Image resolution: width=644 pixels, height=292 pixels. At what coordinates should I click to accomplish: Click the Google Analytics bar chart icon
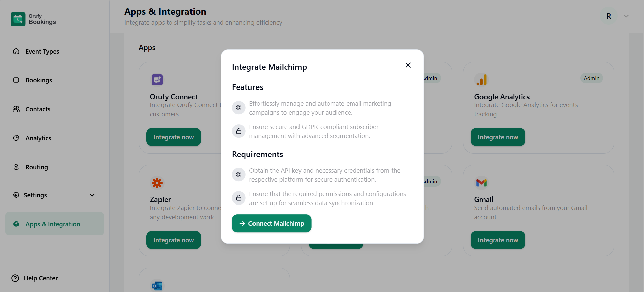coord(481,80)
